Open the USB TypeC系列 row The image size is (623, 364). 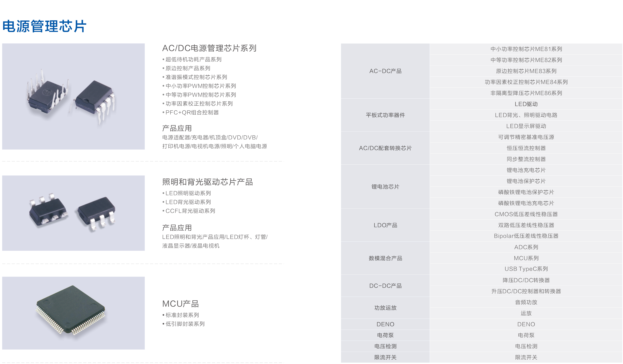526,269
